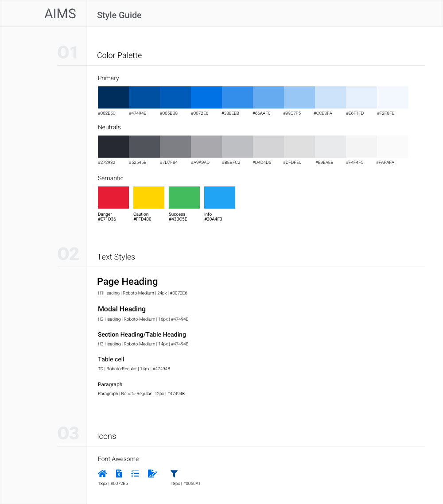
Task: Click the red Danger swatch
Action: (113, 197)
